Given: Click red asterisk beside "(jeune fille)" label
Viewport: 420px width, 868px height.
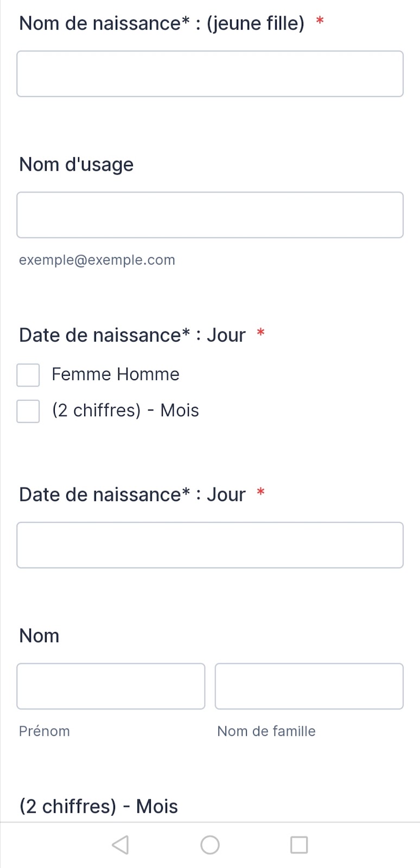Looking at the screenshot, I should 320,21.
